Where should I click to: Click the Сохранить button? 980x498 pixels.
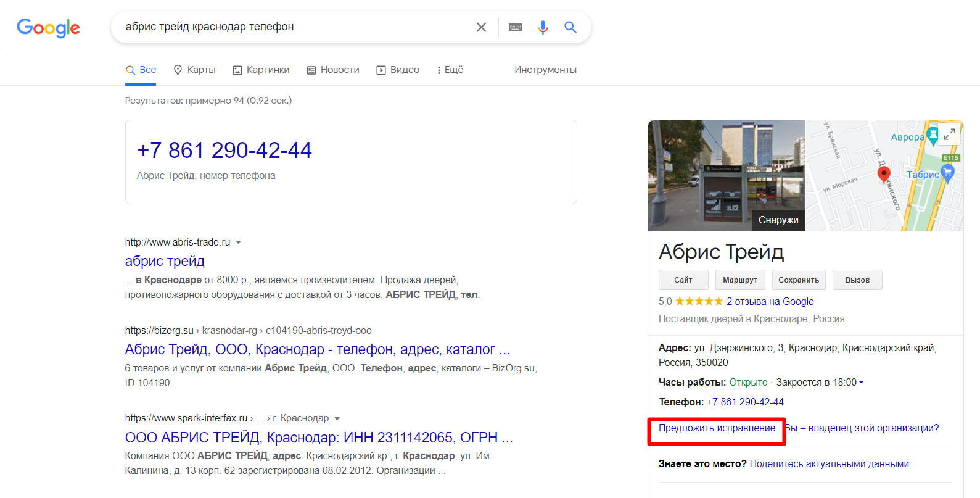point(799,280)
